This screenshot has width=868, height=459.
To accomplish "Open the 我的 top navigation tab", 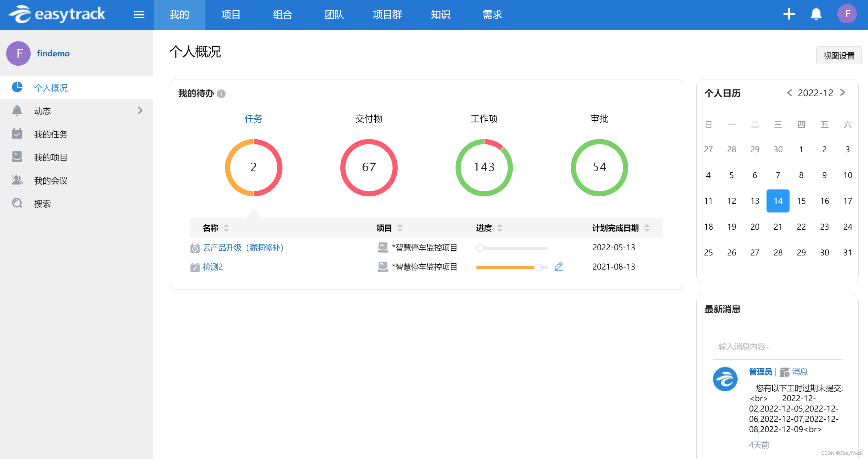I will click(x=180, y=15).
